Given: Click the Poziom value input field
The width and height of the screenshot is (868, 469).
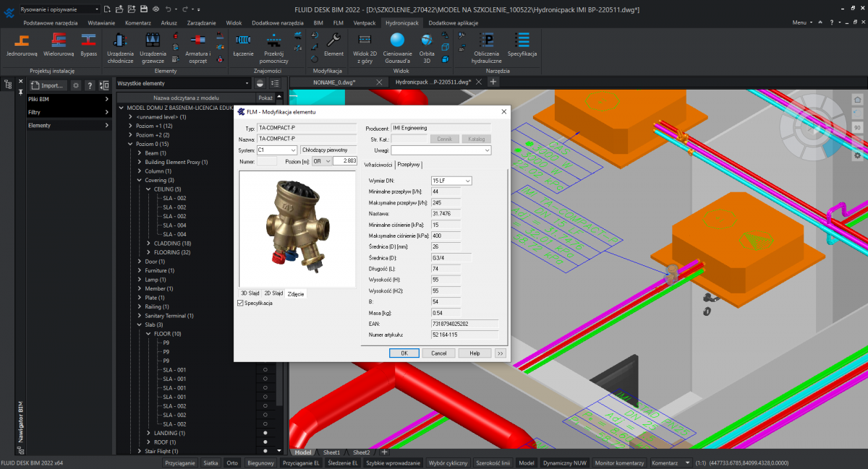Looking at the screenshot, I should [345, 161].
